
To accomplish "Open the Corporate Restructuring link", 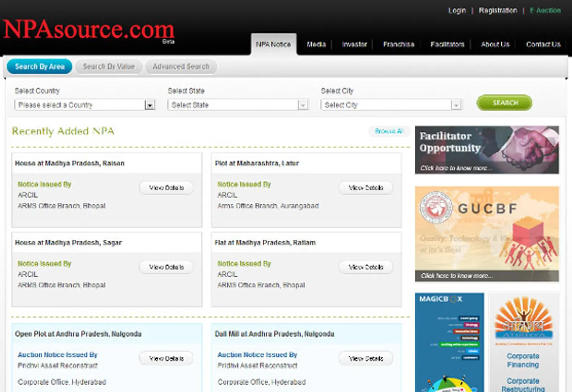I will pyautogui.click(x=523, y=385).
